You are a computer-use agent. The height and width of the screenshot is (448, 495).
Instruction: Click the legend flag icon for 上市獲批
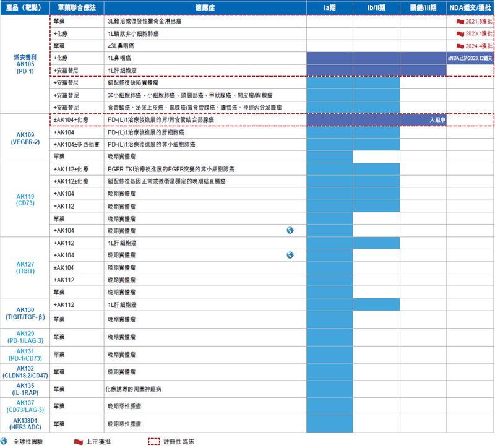(x=78, y=442)
